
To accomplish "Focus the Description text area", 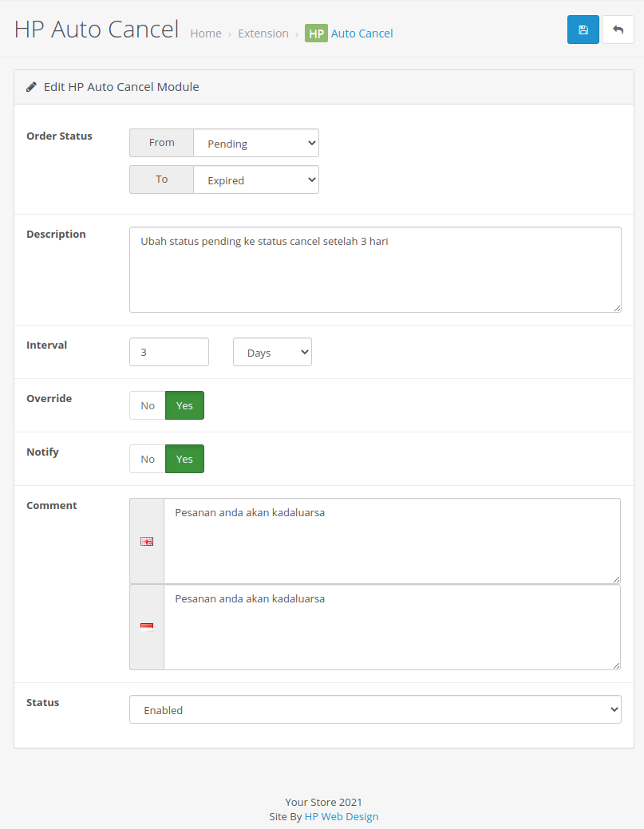I will click(375, 270).
